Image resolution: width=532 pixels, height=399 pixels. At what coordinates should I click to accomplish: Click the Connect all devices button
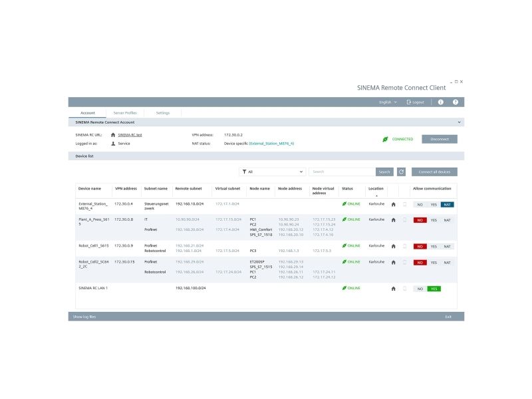point(434,172)
